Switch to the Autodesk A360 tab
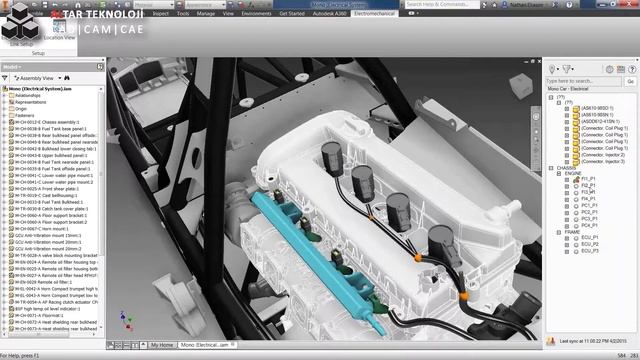The height and width of the screenshot is (360, 640). (329, 13)
